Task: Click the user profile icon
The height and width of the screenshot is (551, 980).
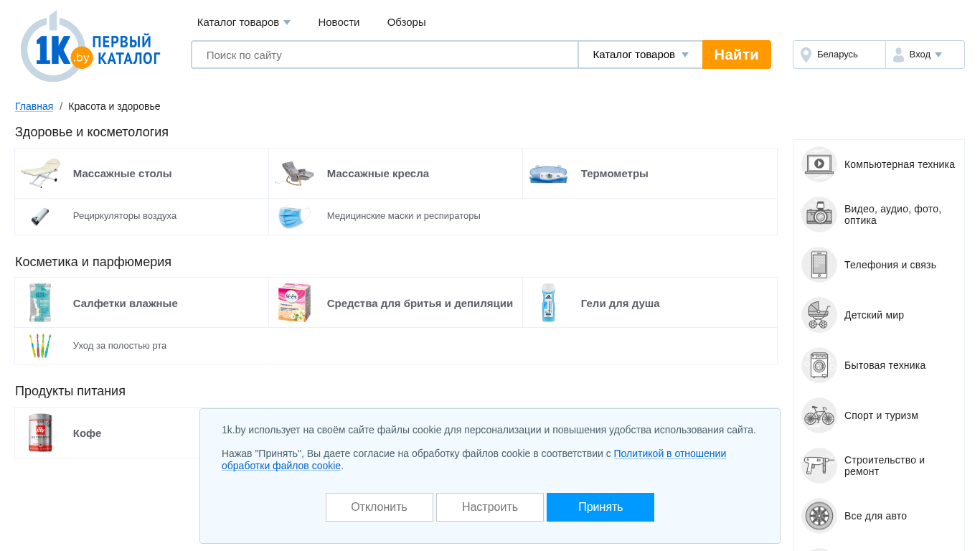Action: [898, 55]
